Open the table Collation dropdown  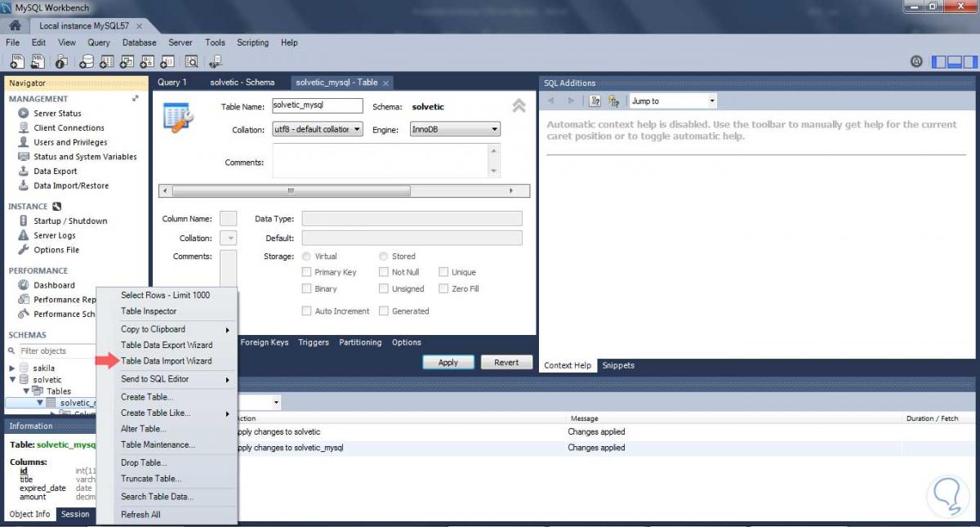318,130
